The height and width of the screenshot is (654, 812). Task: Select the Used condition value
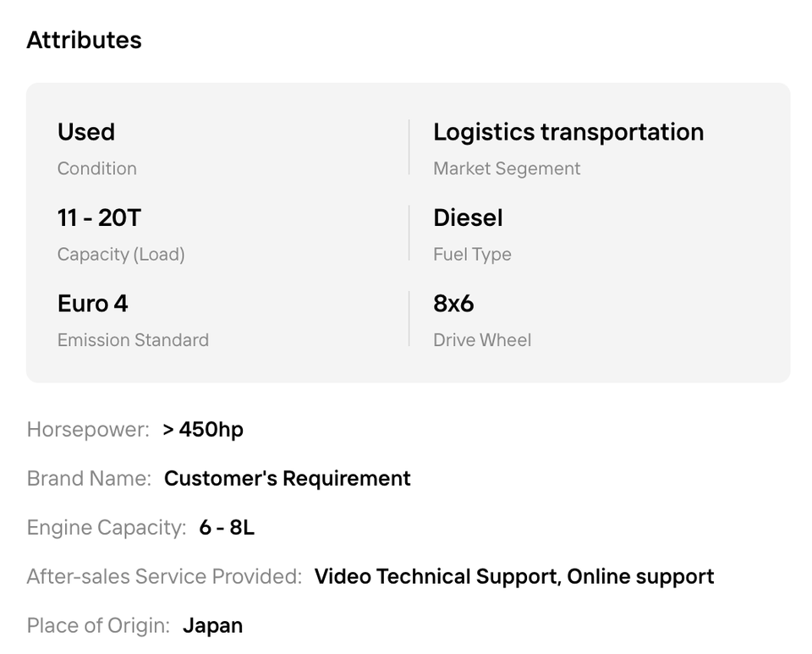click(x=86, y=131)
